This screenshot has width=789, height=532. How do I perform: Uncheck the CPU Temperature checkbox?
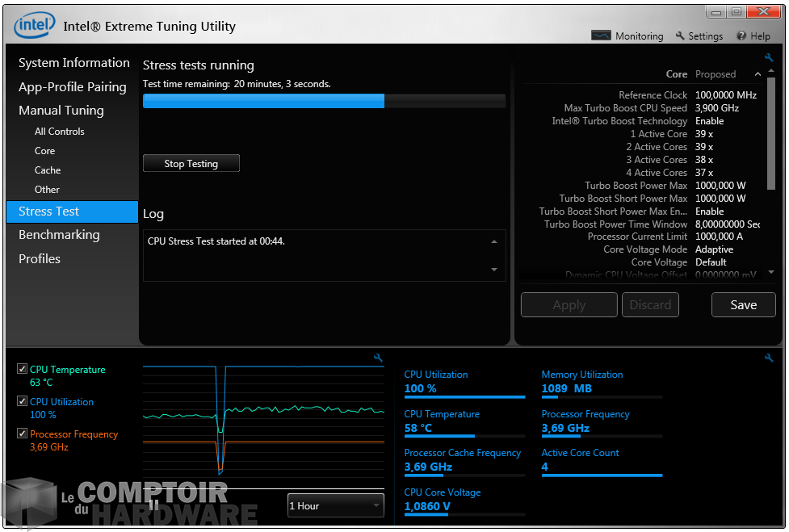(x=22, y=370)
